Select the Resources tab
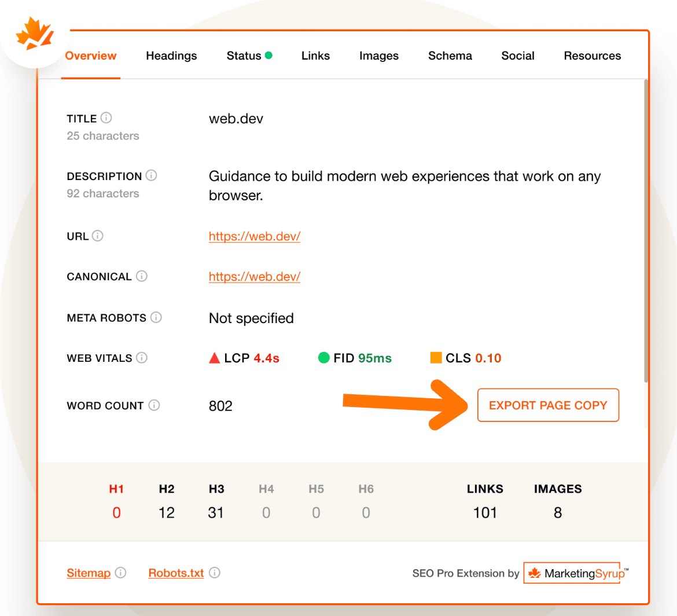This screenshot has width=677, height=616. pyautogui.click(x=593, y=56)
